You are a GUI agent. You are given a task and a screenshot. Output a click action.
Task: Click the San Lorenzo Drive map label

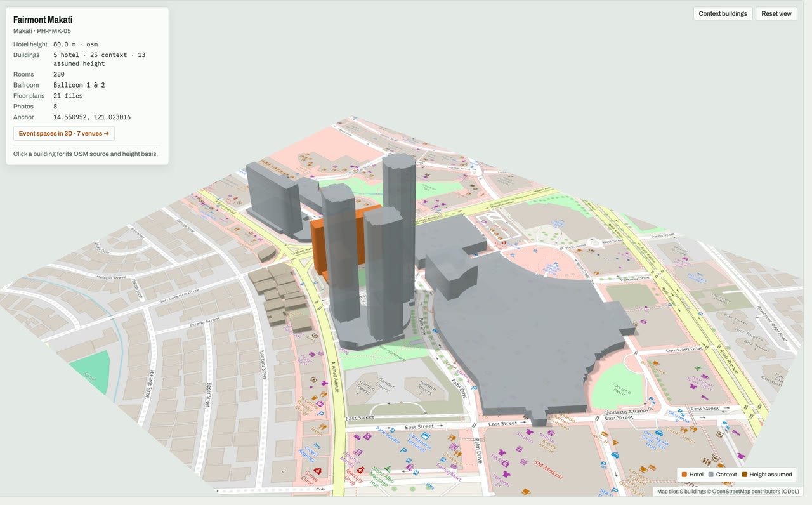coord(179,296)
